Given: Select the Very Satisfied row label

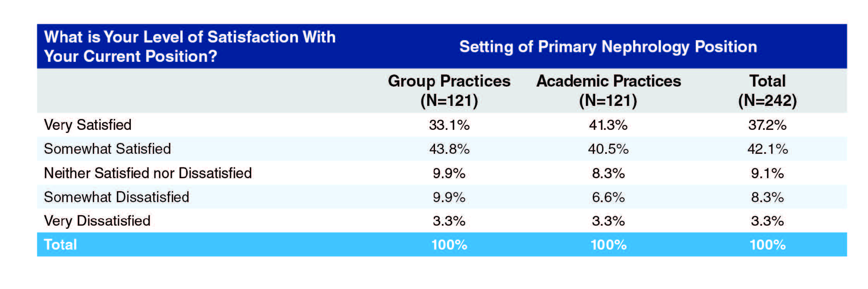Looking at the screenshot, I should [x=88, y=125].
